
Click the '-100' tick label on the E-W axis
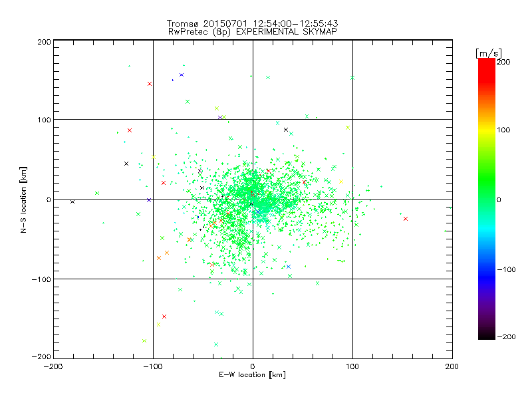click(153, 366)
